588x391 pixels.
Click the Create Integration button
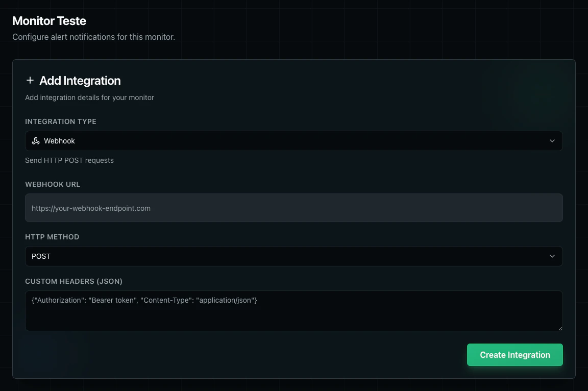click(514, 354)
